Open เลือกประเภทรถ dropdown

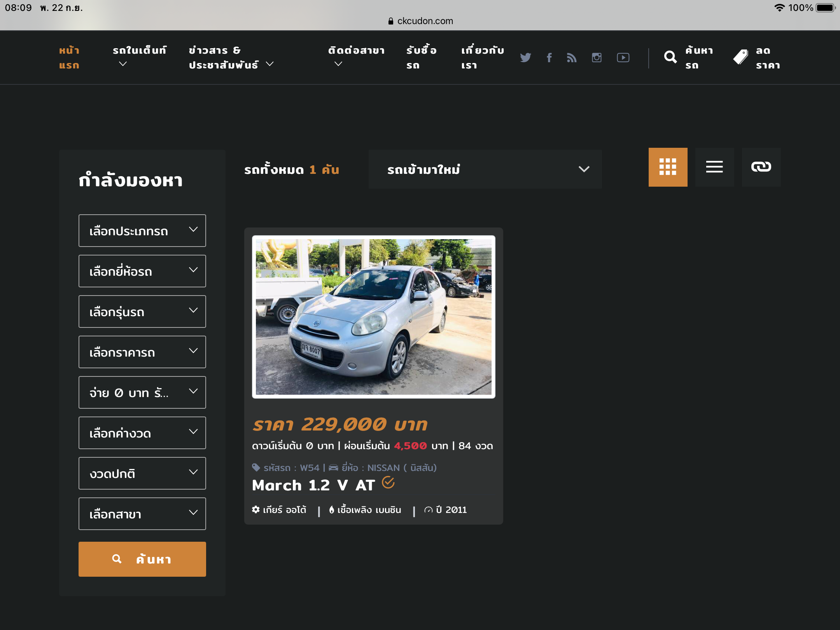click(142, 231)
